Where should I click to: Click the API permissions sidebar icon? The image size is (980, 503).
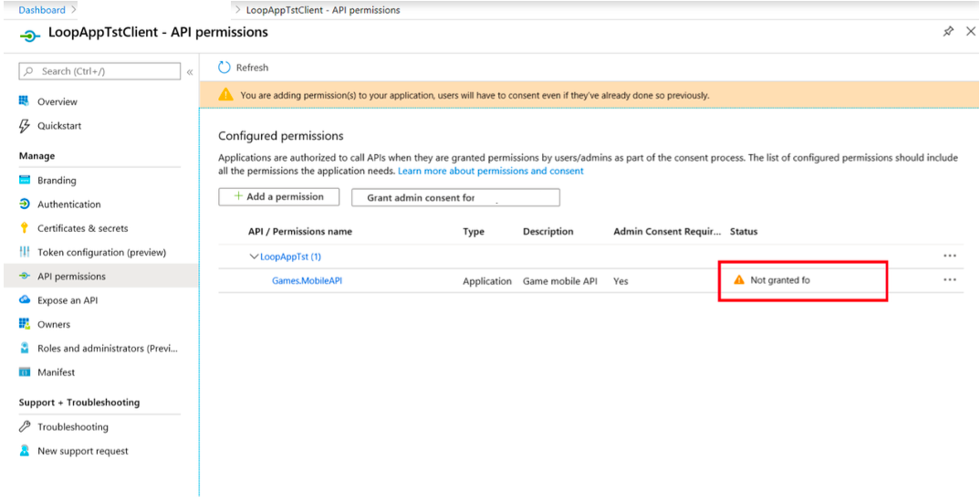click(x=25, y=276)
